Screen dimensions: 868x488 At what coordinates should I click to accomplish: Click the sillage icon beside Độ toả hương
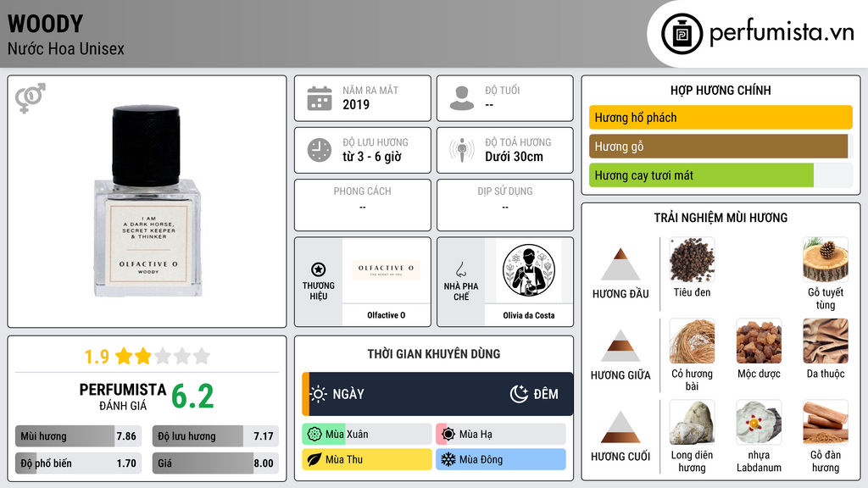pos(462,150)
